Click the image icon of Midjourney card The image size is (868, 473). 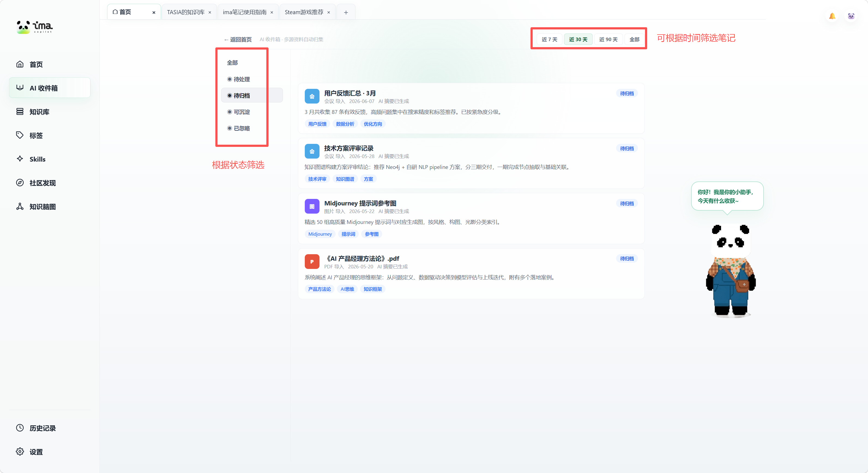coord(312,206)
